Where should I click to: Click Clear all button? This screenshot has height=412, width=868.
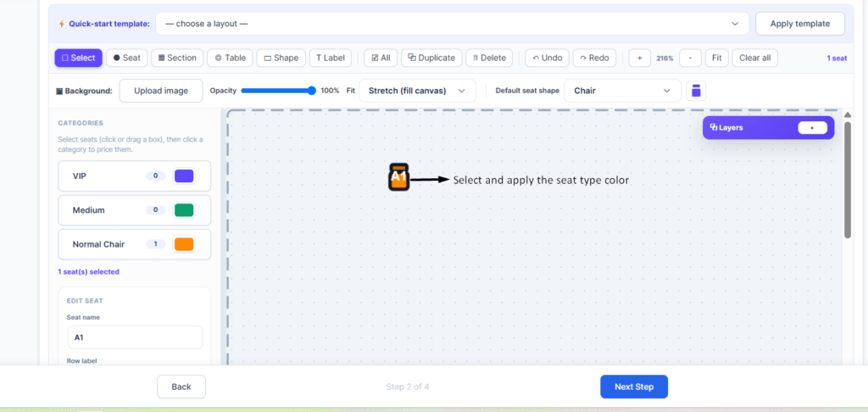755,58
